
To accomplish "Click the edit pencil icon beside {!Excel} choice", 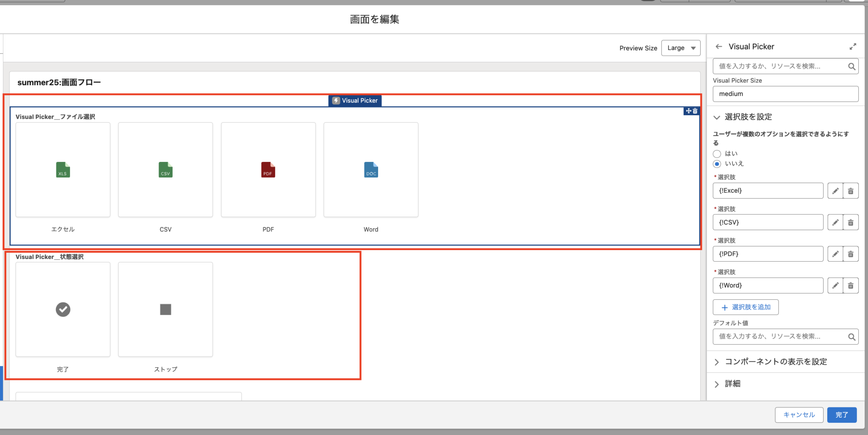I will click(x=835, y=190).
